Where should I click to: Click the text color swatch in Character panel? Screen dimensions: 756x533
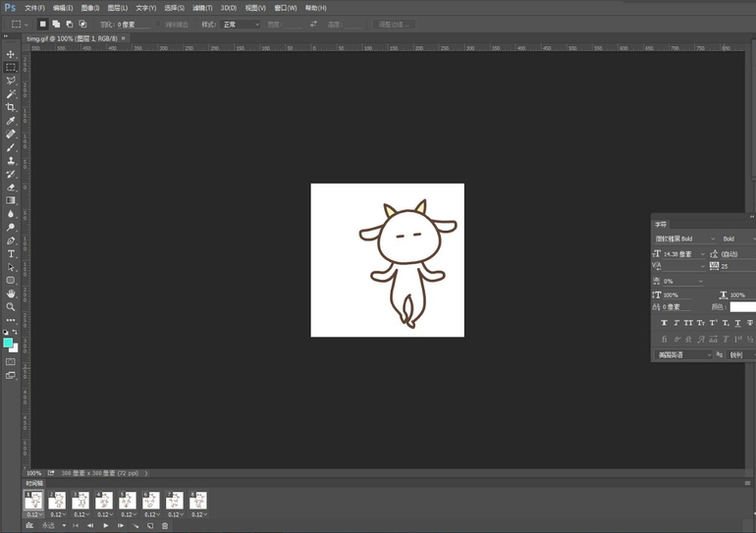tap(743, 307)
